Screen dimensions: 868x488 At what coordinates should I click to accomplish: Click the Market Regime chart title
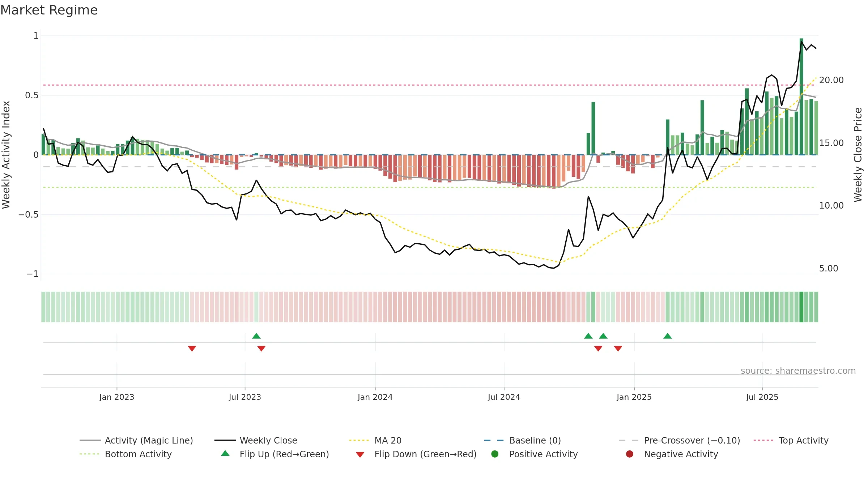[x=49, y=10]
